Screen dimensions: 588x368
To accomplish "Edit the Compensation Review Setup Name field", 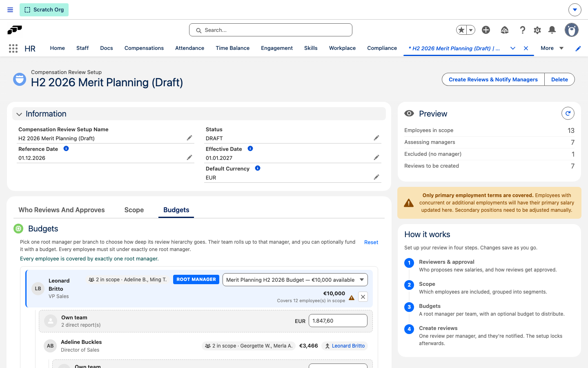I will pyautogui.click(x=189, y=138).
